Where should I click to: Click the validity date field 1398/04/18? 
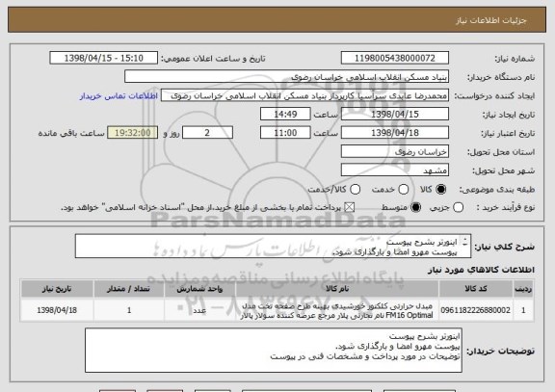(395, 133)
